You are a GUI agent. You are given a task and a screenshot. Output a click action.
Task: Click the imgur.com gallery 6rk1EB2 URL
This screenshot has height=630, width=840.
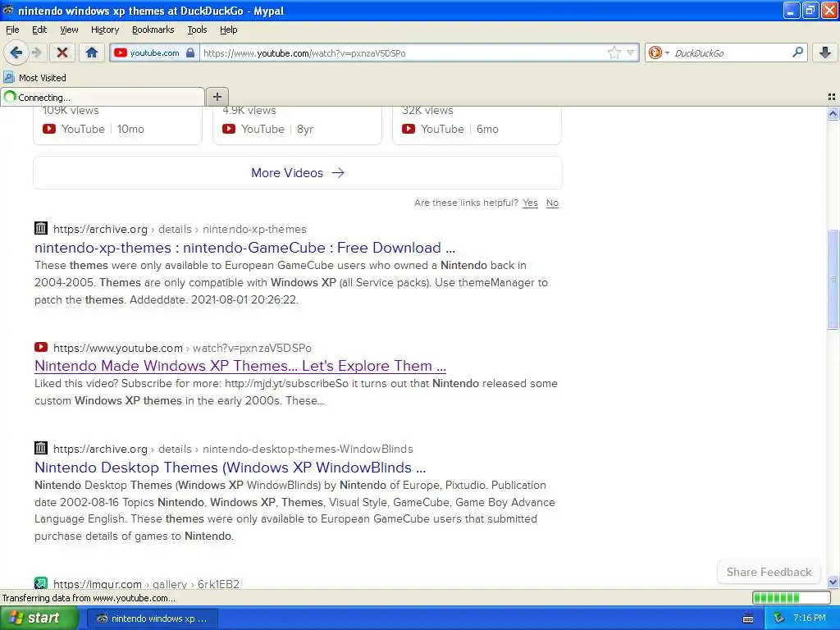(x=146, y=584)
